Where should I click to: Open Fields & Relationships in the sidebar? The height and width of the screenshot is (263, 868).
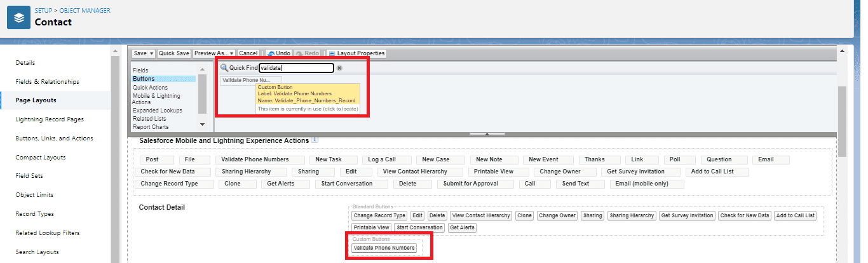[48, 82]
